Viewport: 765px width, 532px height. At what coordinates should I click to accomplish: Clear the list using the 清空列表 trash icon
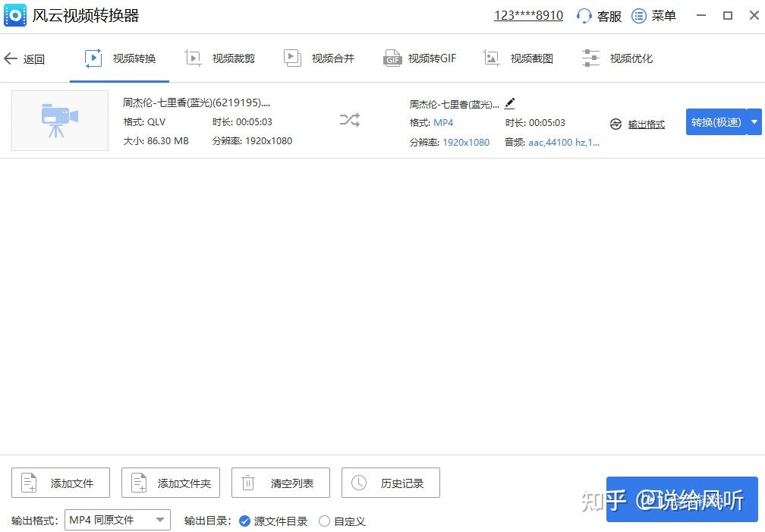pyautogui.click(x=248, y=482)
